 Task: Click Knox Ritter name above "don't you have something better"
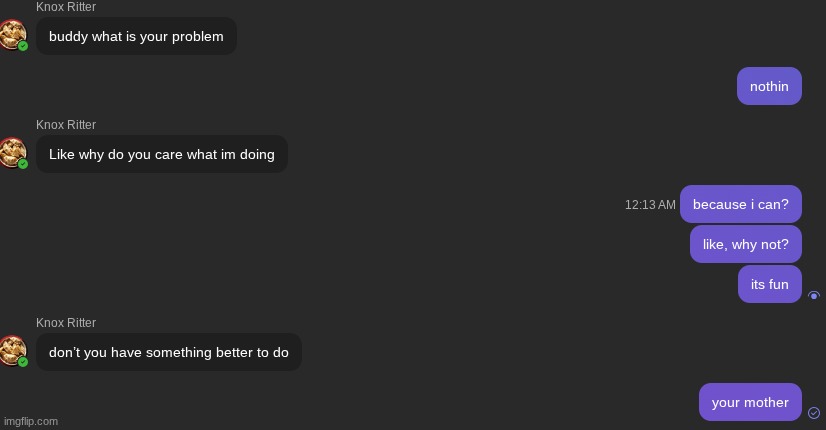point(66,323)
